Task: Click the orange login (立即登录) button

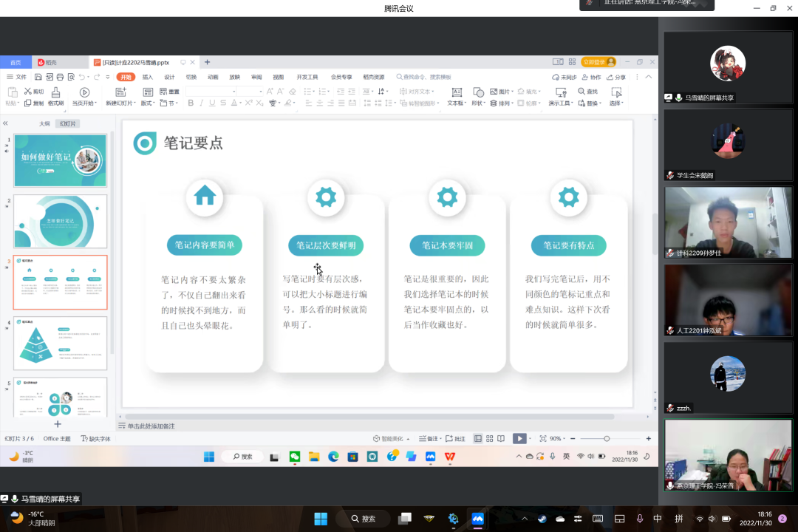Action: point(598,62)
